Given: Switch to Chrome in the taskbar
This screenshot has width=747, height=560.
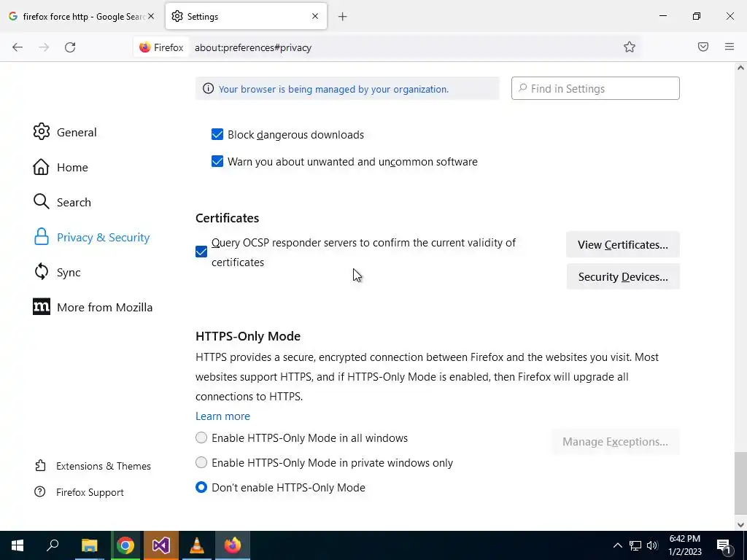Looking at the screenshot, I should tap(125, 545).
